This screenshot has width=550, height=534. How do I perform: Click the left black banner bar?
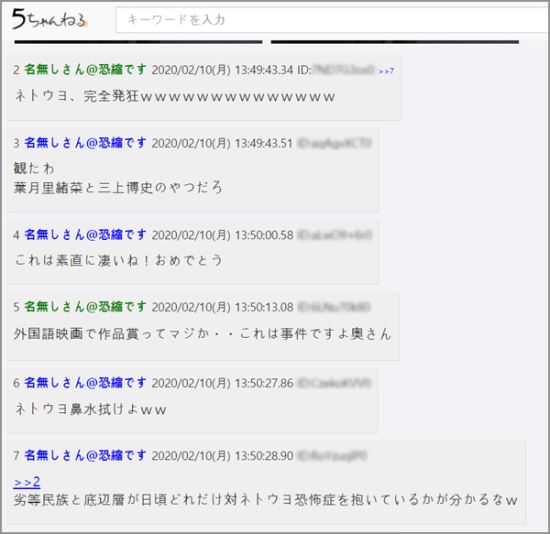tap(138, 42)
